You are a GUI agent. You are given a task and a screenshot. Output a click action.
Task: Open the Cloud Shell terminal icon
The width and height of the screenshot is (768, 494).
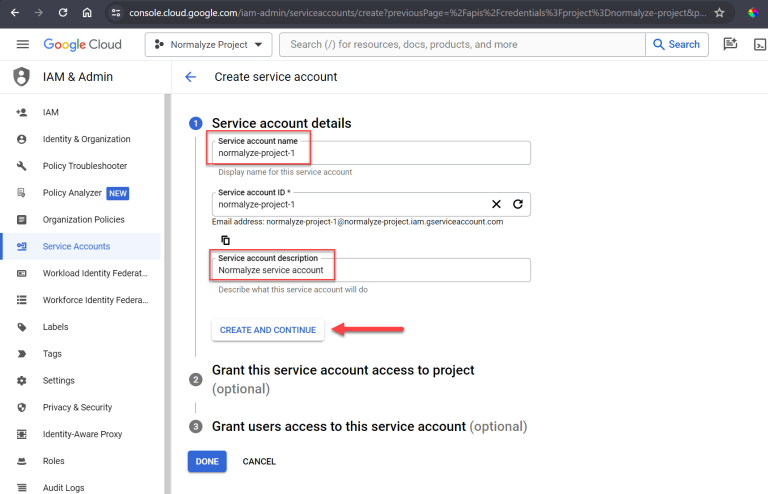click(x=759, y=45)
